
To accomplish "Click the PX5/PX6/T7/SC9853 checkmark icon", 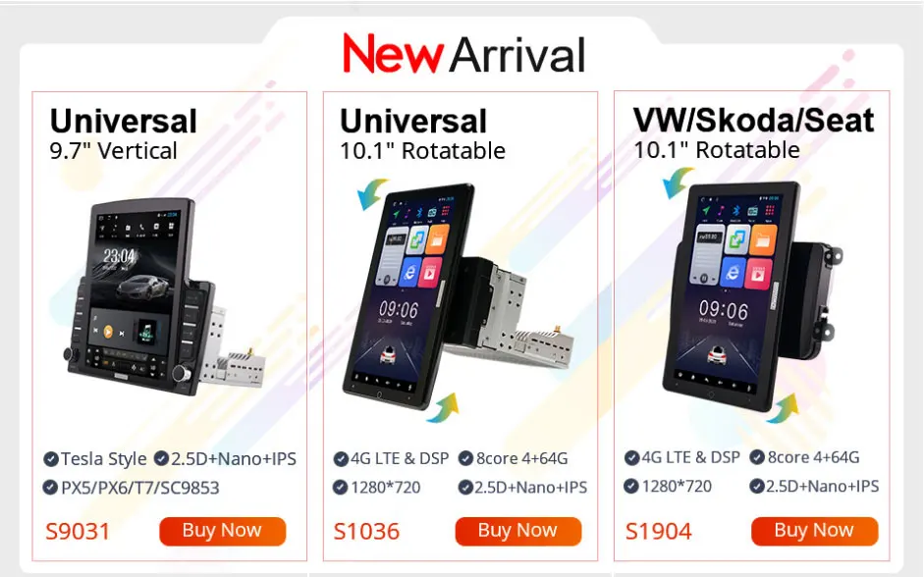I will pyautogui.click(x=50, y=488).
